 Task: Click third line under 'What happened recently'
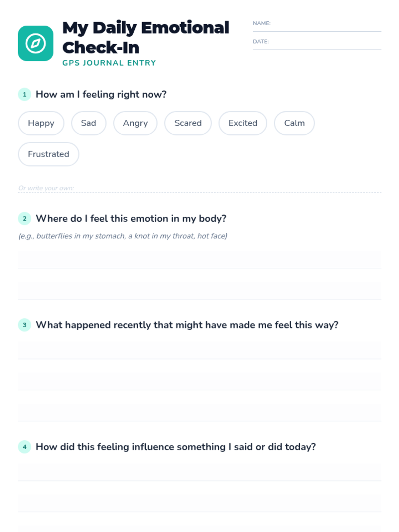coord(199,413)
